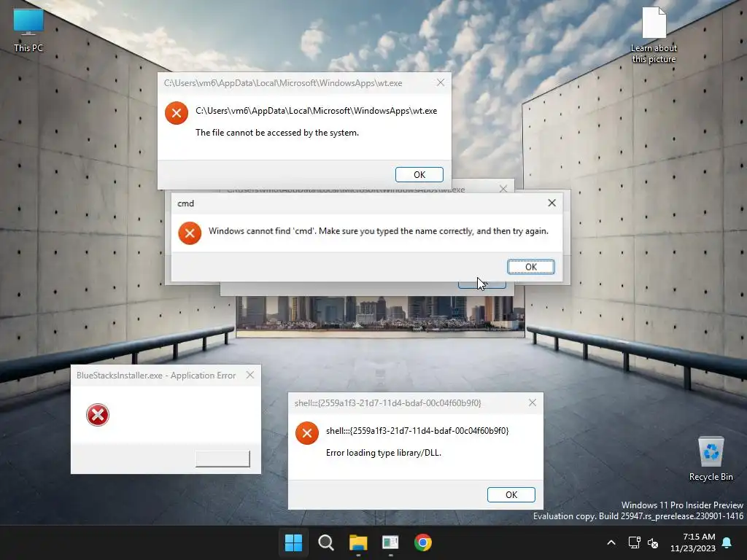Close the BlueStacksInstaller Application Error dialog
The height and width of the screenshot is (560, 747).
[250, 376]
